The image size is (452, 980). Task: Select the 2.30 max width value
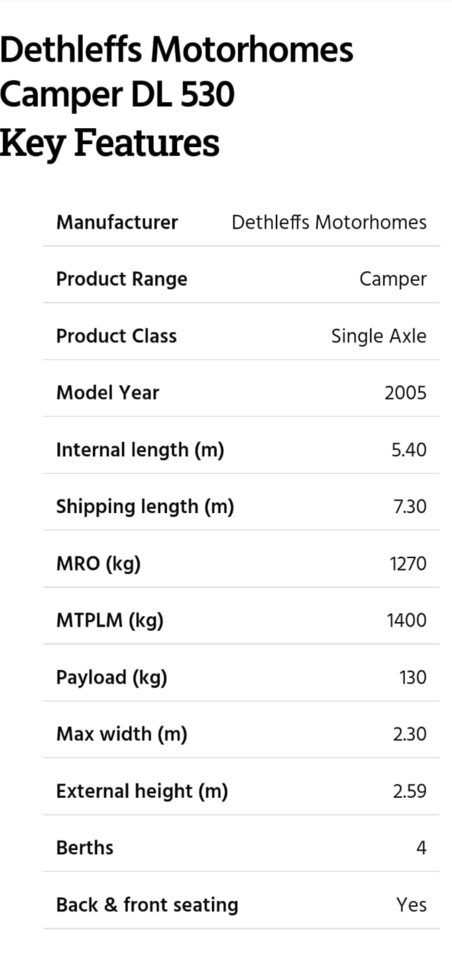[x=410, y=734]
